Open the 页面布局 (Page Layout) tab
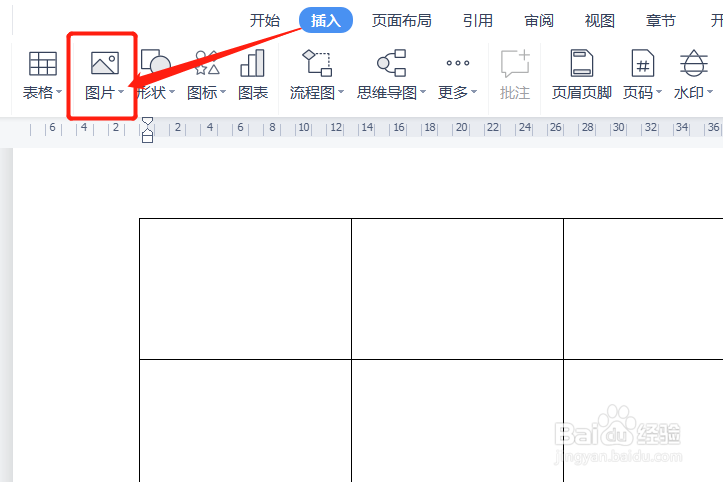Image resolution: width=723 pixels, height=482 pixels. click(x=402, y=21)
